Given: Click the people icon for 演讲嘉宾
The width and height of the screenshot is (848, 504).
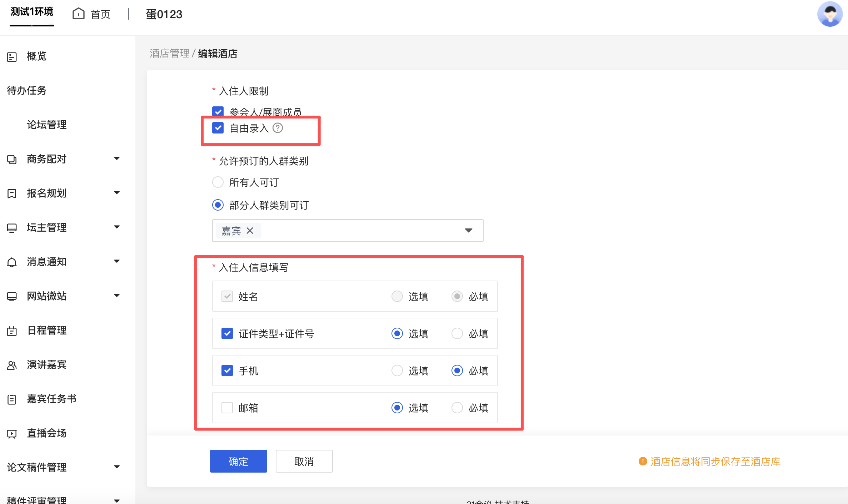Looking at the screenshot, I should pos(12,365).
